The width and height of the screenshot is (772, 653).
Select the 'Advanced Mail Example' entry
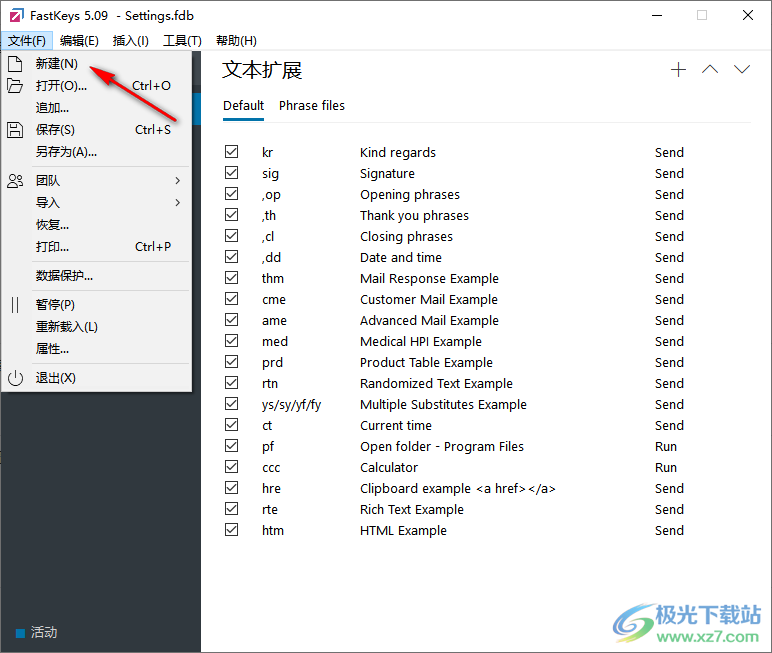[x=429, y=321]
